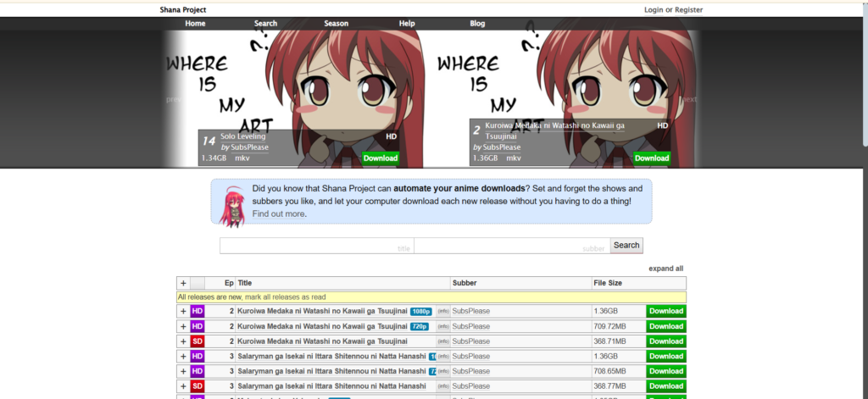Click the HD badge on Salaryman 708.65MB row
This screenshot has height=399, width=868.
[x=198, y=371]
